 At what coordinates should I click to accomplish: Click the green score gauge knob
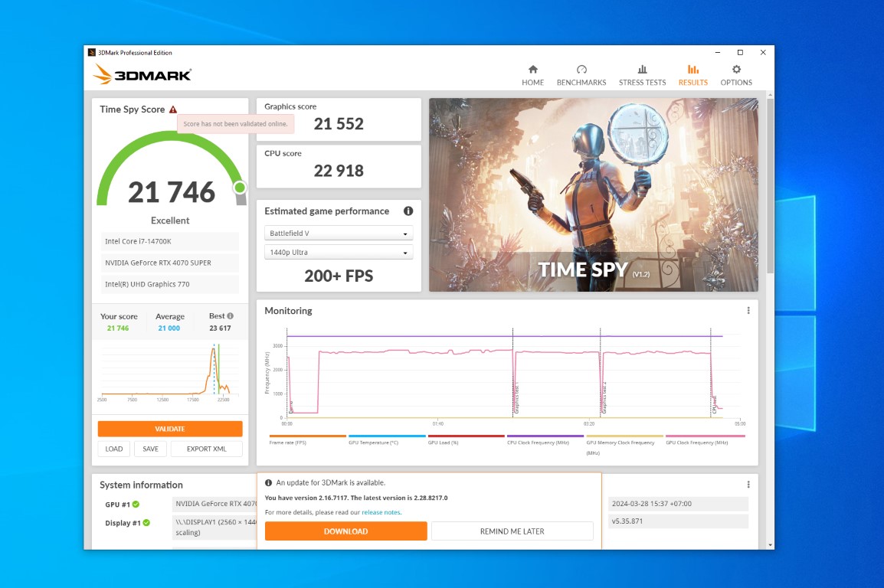pyautogui.click(x=240, y=188)
